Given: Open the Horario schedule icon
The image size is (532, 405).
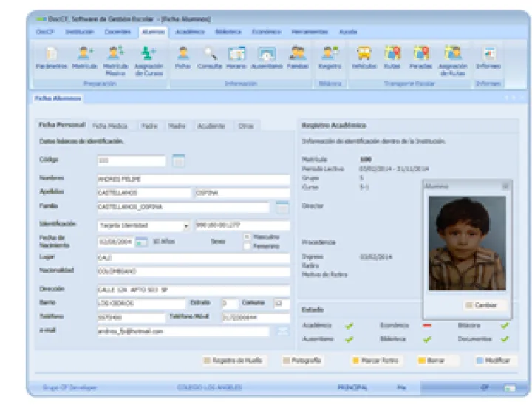Looking at the screenshot, I should (x=236, y=56).
